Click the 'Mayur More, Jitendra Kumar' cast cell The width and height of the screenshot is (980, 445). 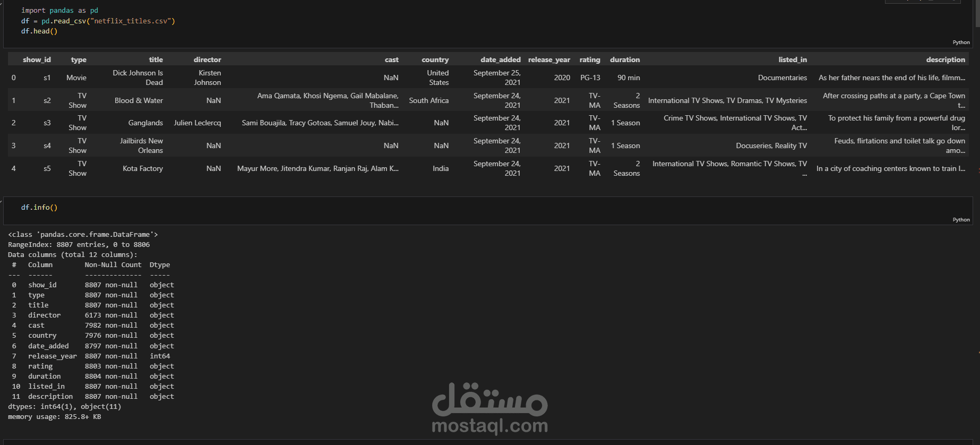click(x=317, y=169)
